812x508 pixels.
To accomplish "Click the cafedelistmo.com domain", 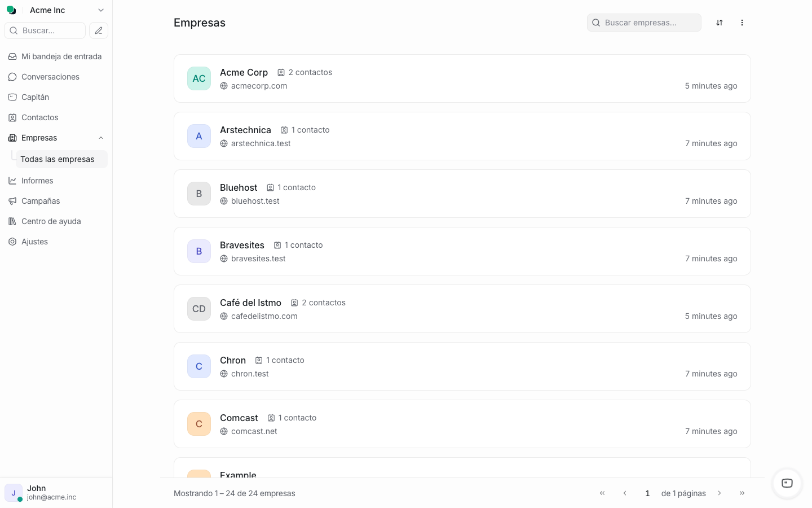I will pyautogui.click(x=264, y=316).
